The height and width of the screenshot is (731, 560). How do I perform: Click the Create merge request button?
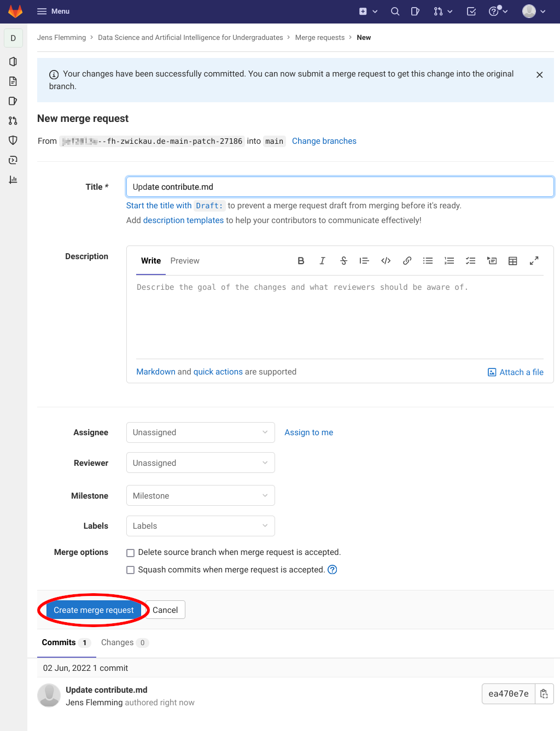93,610
